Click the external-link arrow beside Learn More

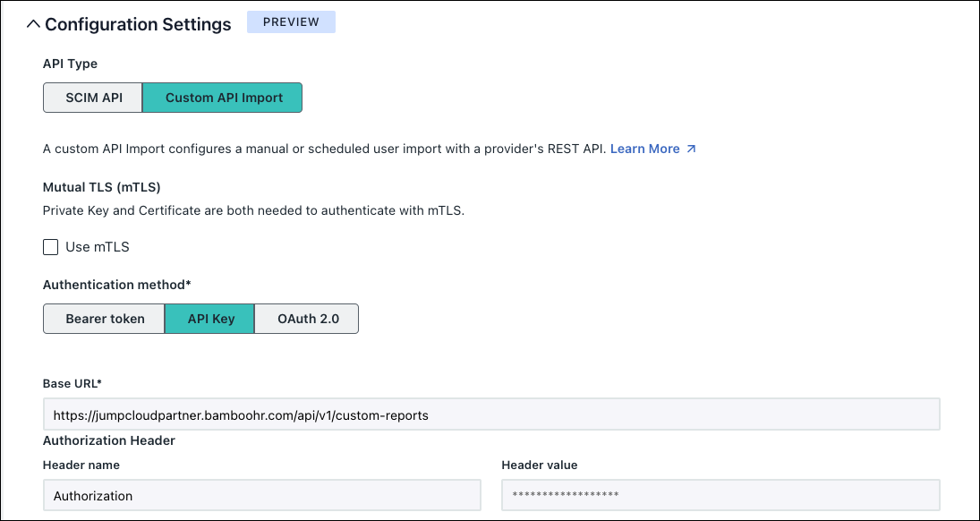(x=690, y=149)
